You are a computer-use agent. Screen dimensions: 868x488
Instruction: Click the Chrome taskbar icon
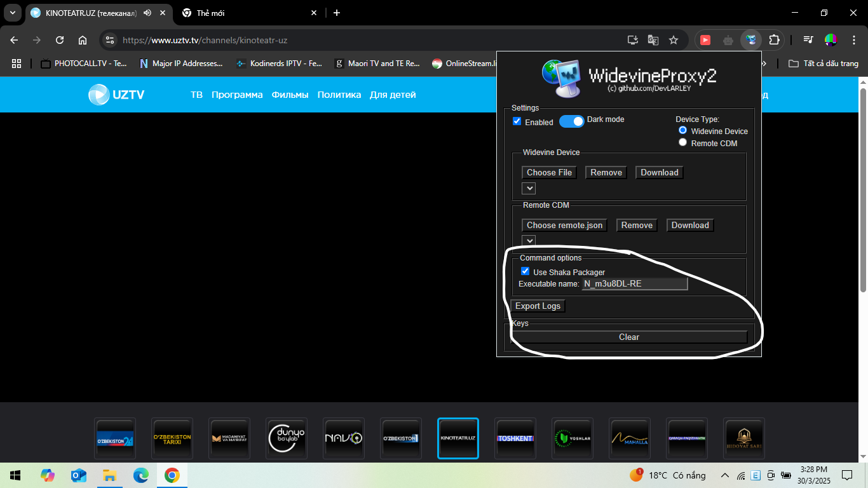(x=172, y=475)
